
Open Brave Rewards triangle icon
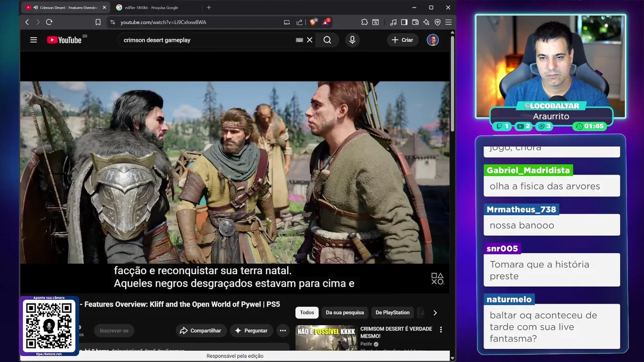326,22
